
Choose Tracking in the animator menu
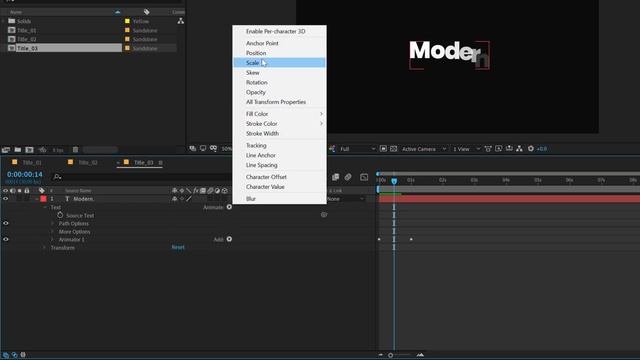[279, 145]
